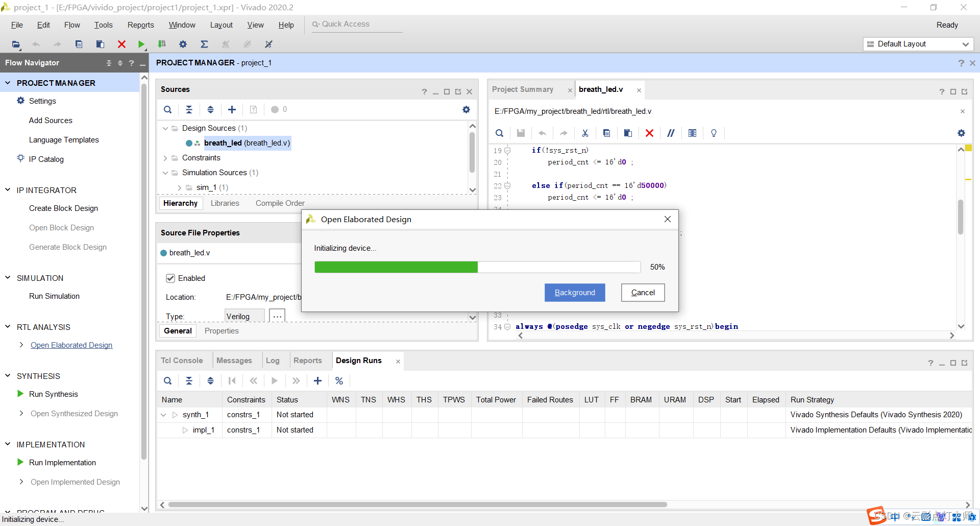Screen dimensions: 980x526
Task: Click the Initializing device progress bar
Action: (x=477, y=267)
